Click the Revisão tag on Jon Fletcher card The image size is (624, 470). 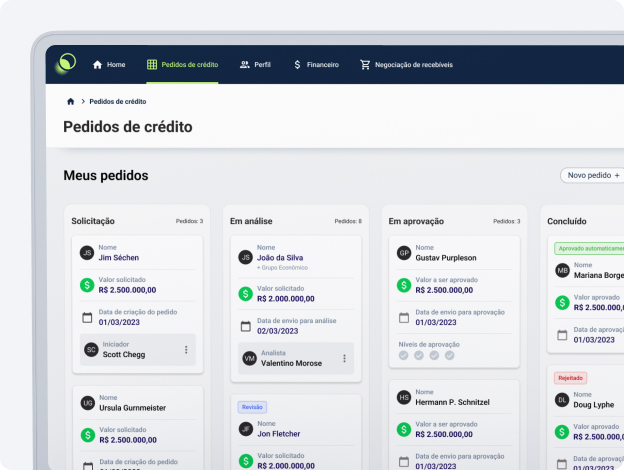252,407
